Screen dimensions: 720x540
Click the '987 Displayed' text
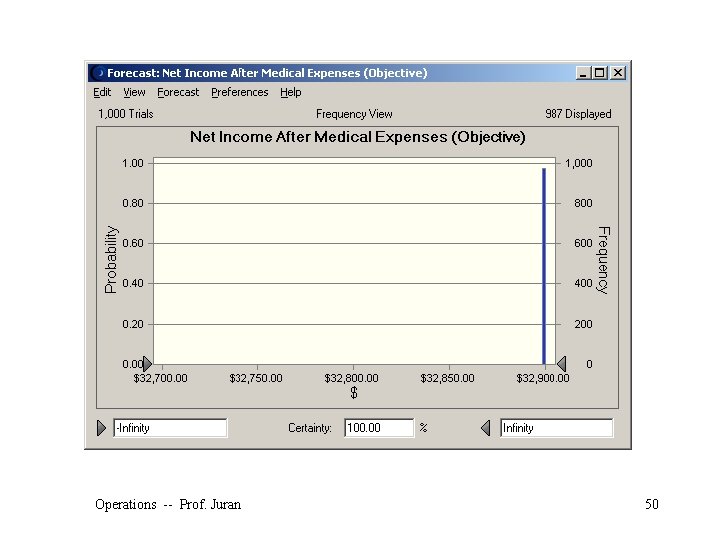[x=578, y=114]
